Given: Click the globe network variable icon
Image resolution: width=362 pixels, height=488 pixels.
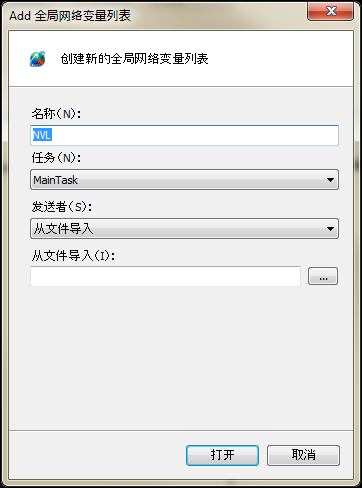Looking at the screenshot, I should tap(37, 59).
